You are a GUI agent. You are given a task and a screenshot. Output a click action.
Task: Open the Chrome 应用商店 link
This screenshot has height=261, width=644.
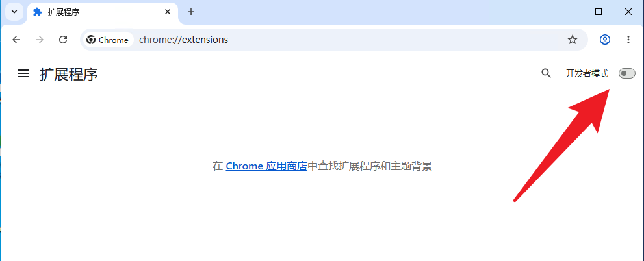[266, 166]
